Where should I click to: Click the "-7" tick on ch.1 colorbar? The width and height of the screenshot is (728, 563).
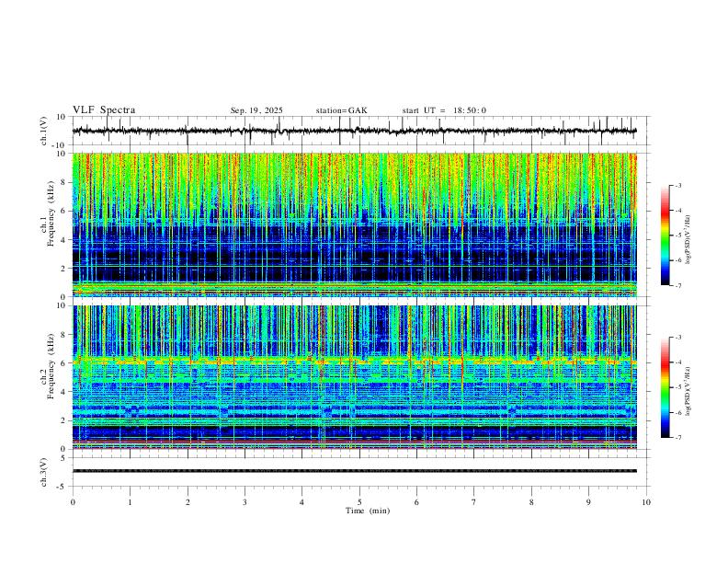pos(677,286)
